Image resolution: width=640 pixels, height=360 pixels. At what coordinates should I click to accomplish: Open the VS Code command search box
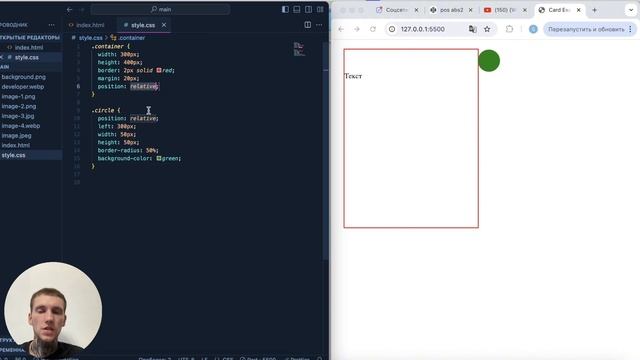160,9
